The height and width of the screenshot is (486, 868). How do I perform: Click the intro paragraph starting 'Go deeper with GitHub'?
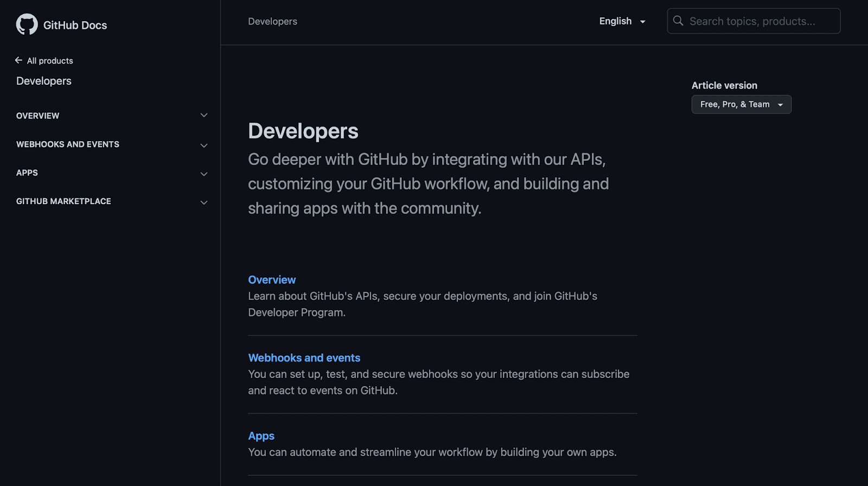point(429,184)
